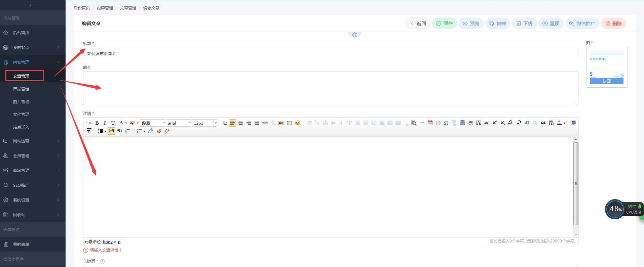Select the format painter brush
The image size is (644, 267).
click(x=159, y=131)
